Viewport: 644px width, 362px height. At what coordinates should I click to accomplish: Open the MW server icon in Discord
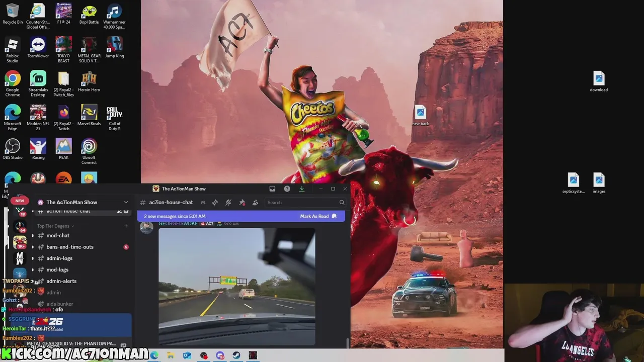[x=20, y=258]
